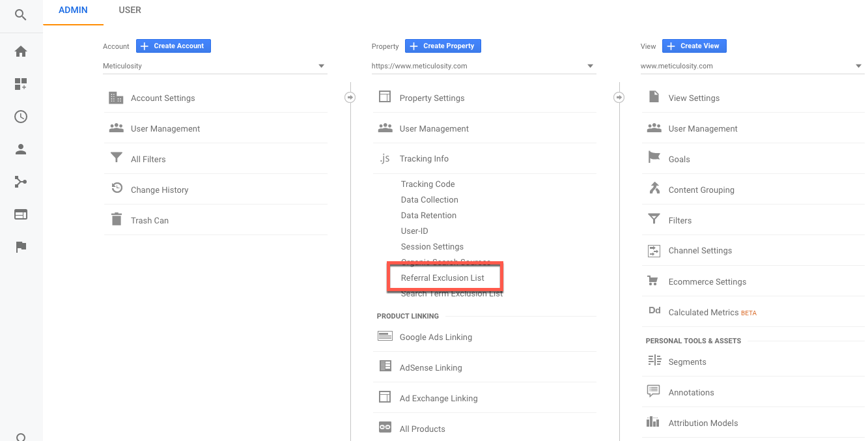Viewport: 868px width, 441px height.
Task: Open the Audience reports person icon
Action: pos(20,149)
